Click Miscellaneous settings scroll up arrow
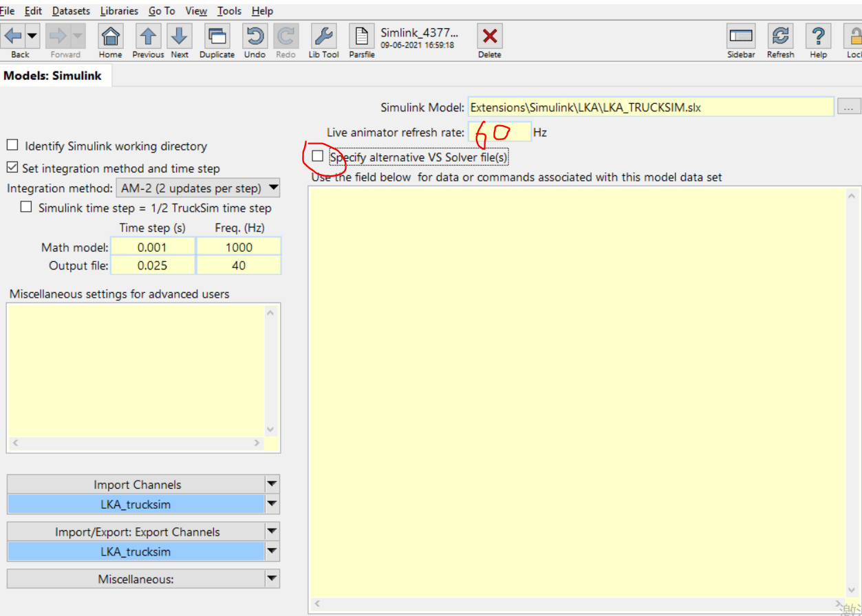This screenshot has width=862, height=616. click(270, 313)
